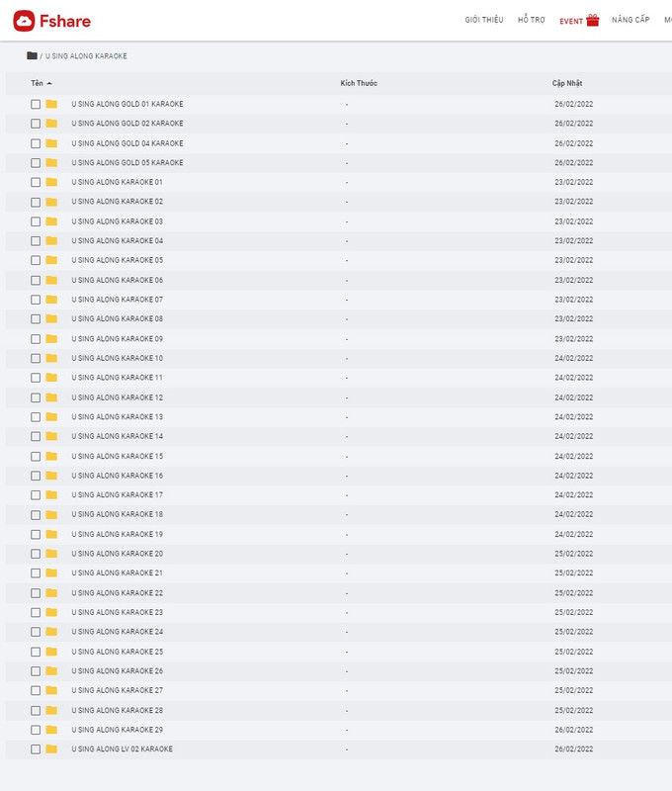Open folder U SING ALONG KARAOKE 08
Image resolution: width=672 pixels, height=791 pixels.
point(117,318)
